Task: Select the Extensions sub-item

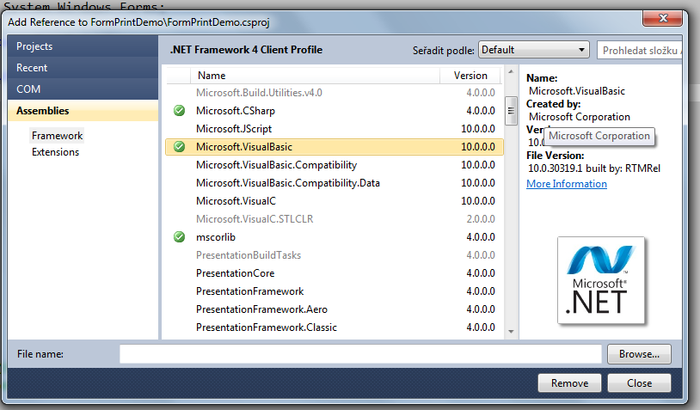Action: [55, 152]
